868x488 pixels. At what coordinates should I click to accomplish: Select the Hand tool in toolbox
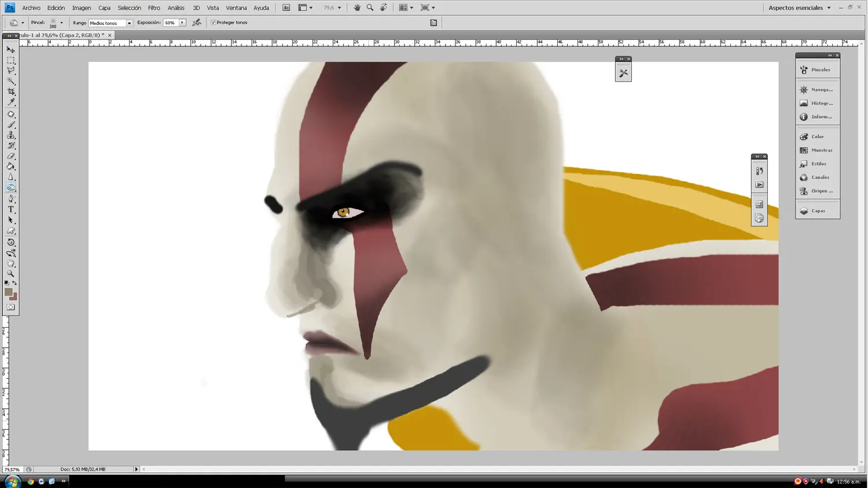[10, 263]
